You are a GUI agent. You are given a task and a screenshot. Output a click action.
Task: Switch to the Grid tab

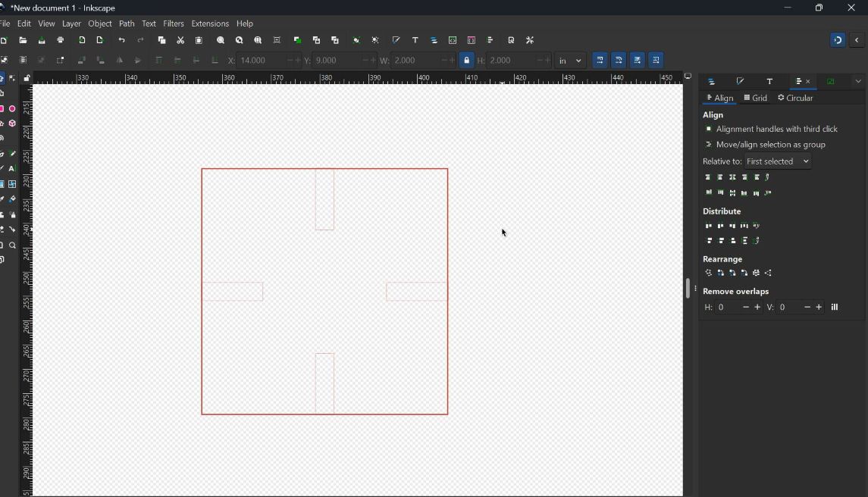click(756, 98)
